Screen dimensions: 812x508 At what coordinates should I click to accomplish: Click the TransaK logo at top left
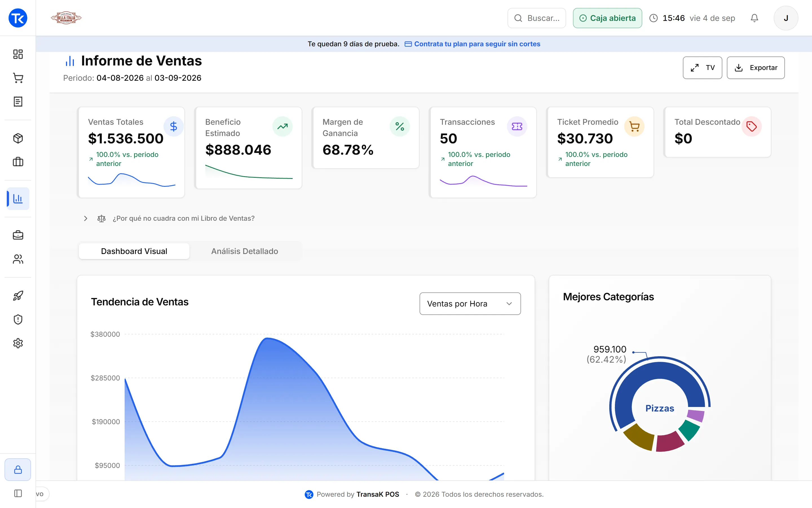point(18,18)
